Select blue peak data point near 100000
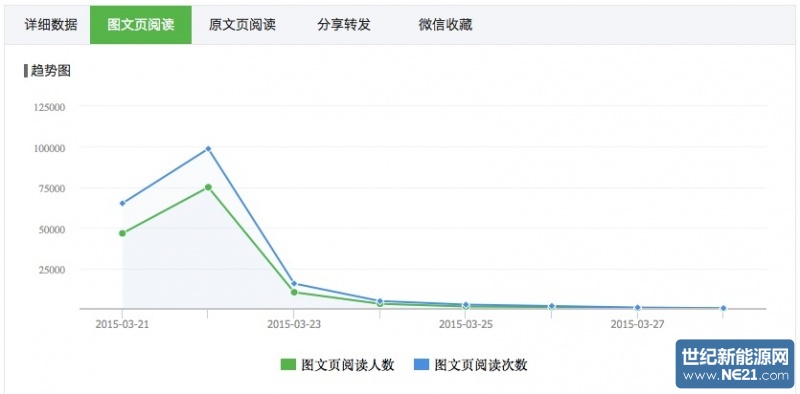The image size is (800, 394). 208,149
